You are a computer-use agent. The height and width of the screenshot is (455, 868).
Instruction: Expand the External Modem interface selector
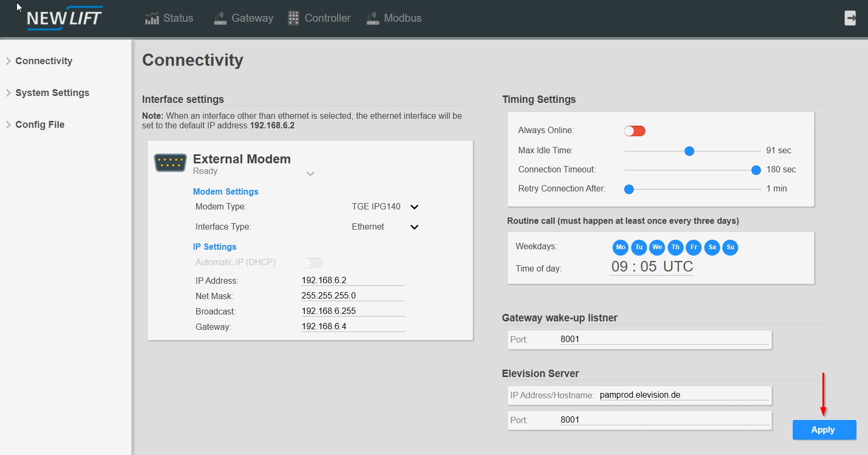pyautogui.click(x=311, y=173)
